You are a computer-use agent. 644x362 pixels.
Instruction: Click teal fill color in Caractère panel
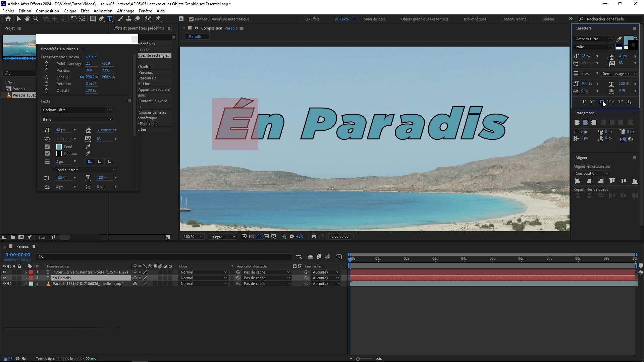pos(628,40)
